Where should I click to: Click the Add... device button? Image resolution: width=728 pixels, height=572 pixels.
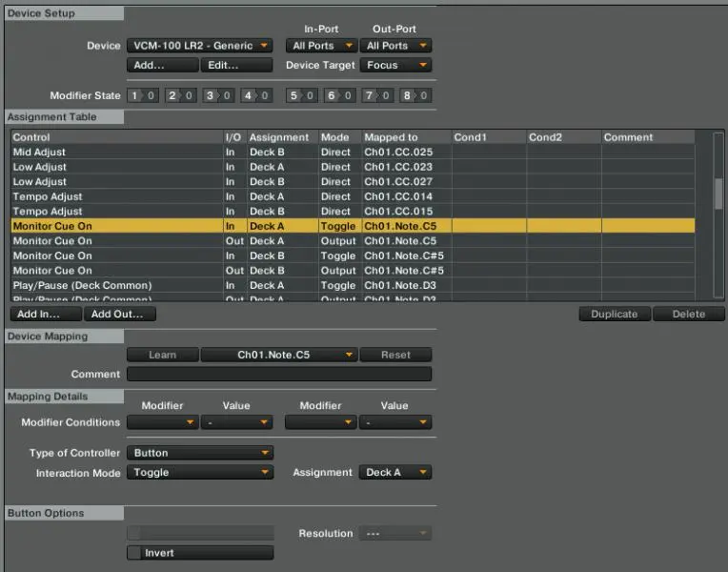[163, 66]
